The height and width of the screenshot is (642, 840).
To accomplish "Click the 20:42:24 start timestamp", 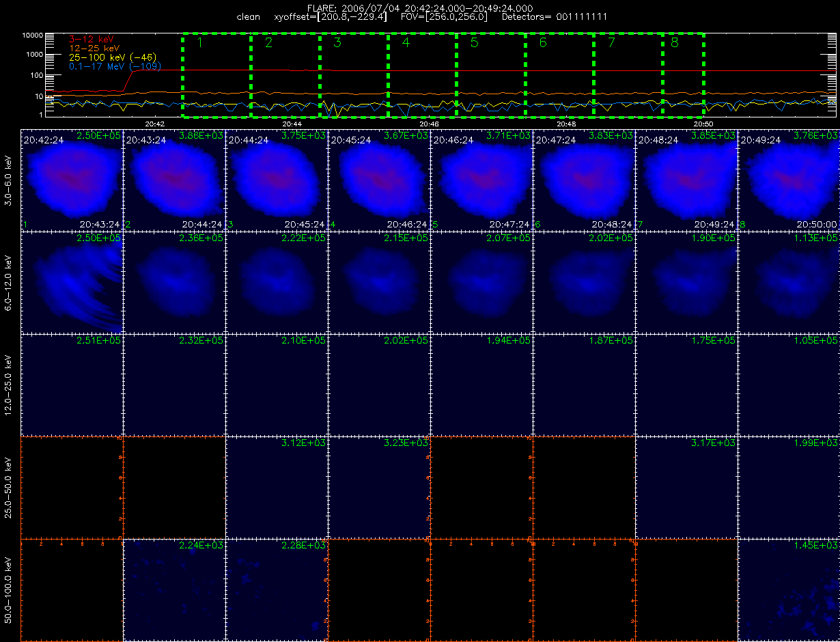I will point(44,140).
